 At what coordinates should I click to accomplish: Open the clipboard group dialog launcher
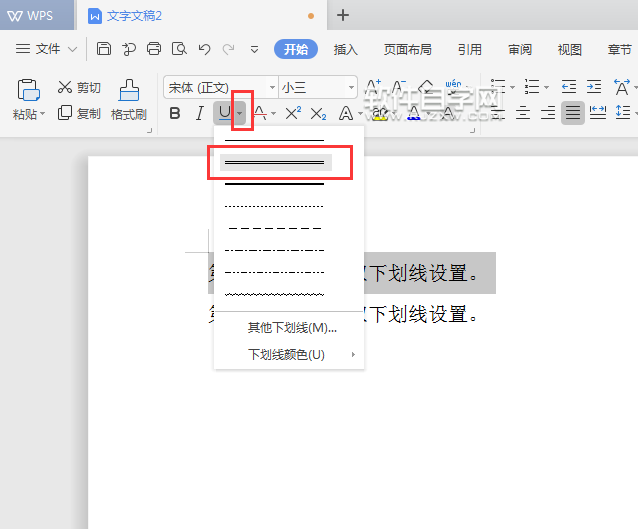(x=149, y=131)
